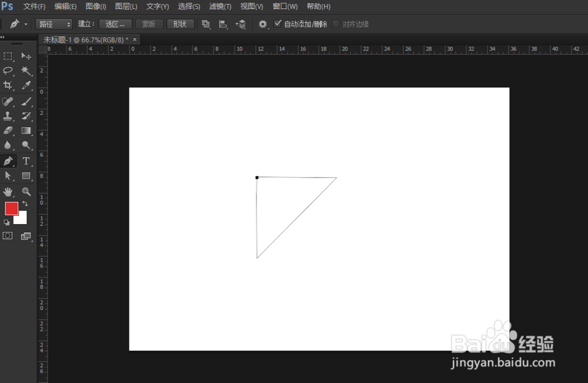
Task: Select the Path Selection tool
Action: point(8,176)
